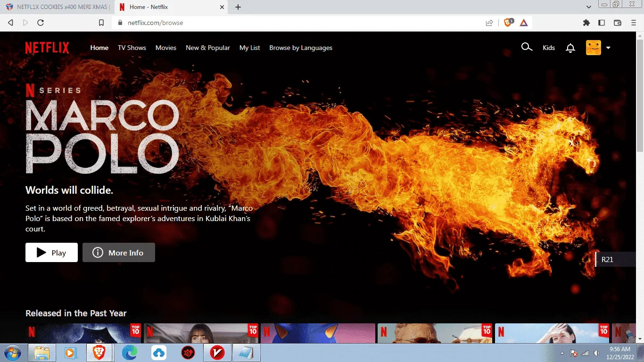This screenshot has height=362, width=644.
Task: Open the TV Shows section
Action: (x=132, y=48)
